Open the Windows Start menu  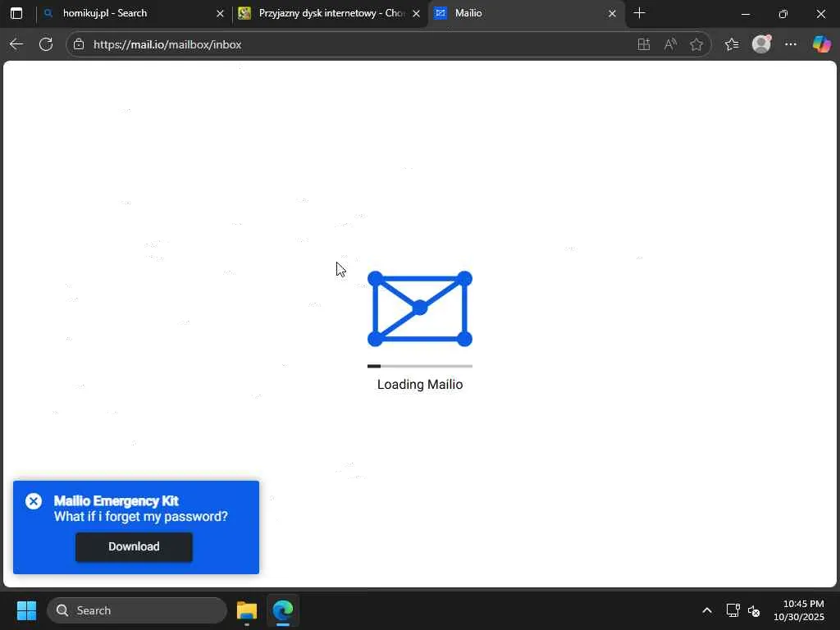(26, 610)
